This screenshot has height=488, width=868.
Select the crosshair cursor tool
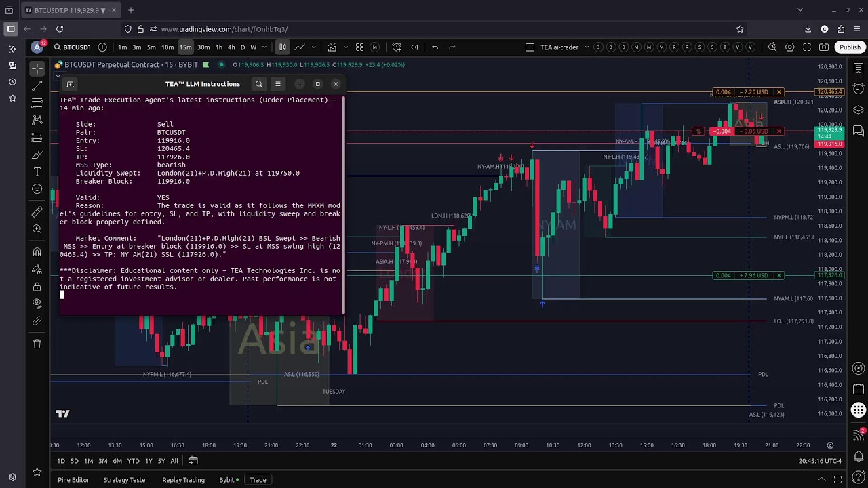[37, 68]
